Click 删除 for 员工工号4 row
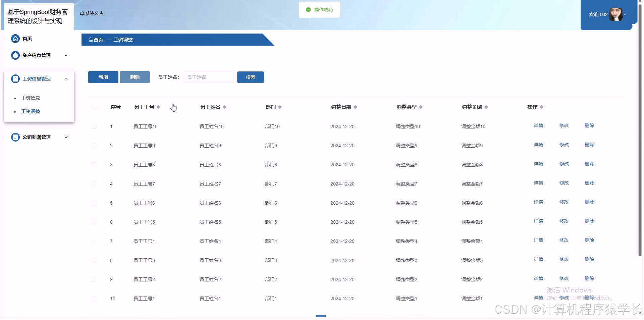The height and width of the screenshot is (320, 644). (x=589, y=240)
